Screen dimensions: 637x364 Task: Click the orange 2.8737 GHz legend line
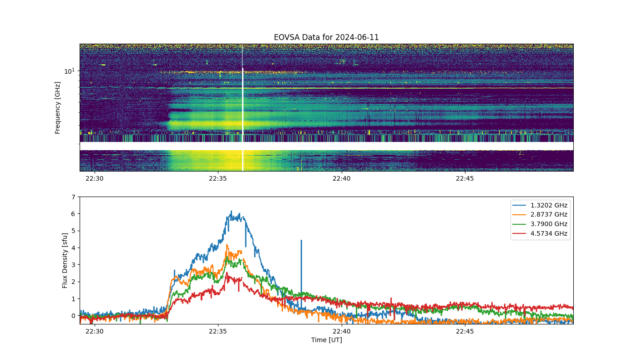[x=521, y=215]
